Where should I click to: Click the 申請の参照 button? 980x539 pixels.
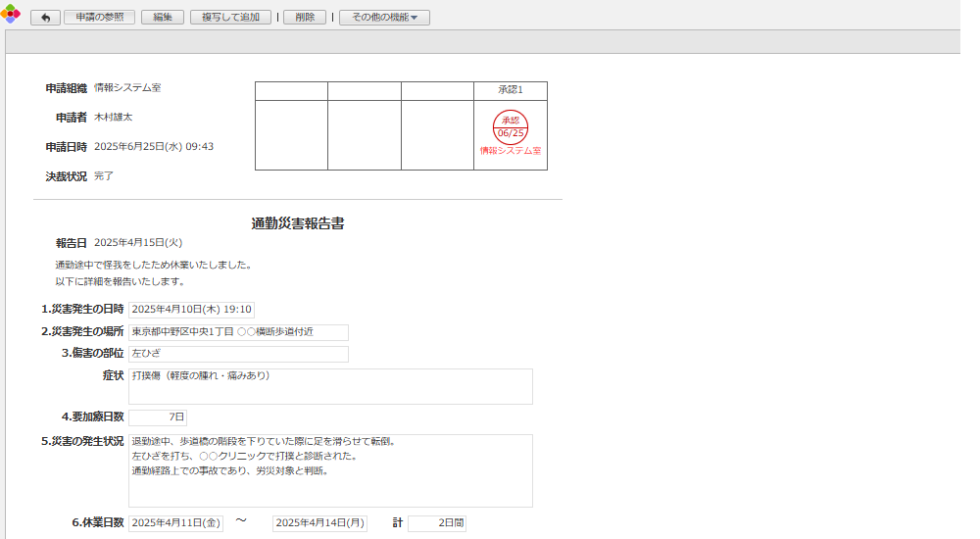(x=99, y=18)
